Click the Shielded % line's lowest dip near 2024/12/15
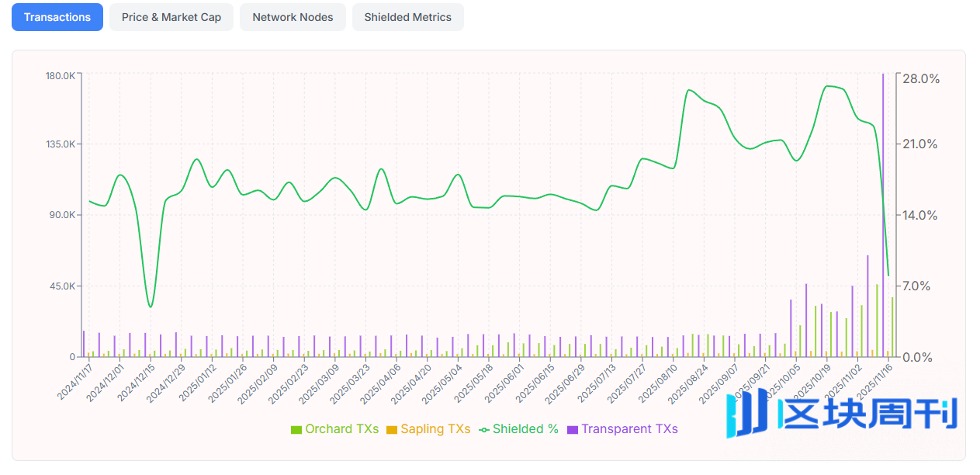 [151, 306]
